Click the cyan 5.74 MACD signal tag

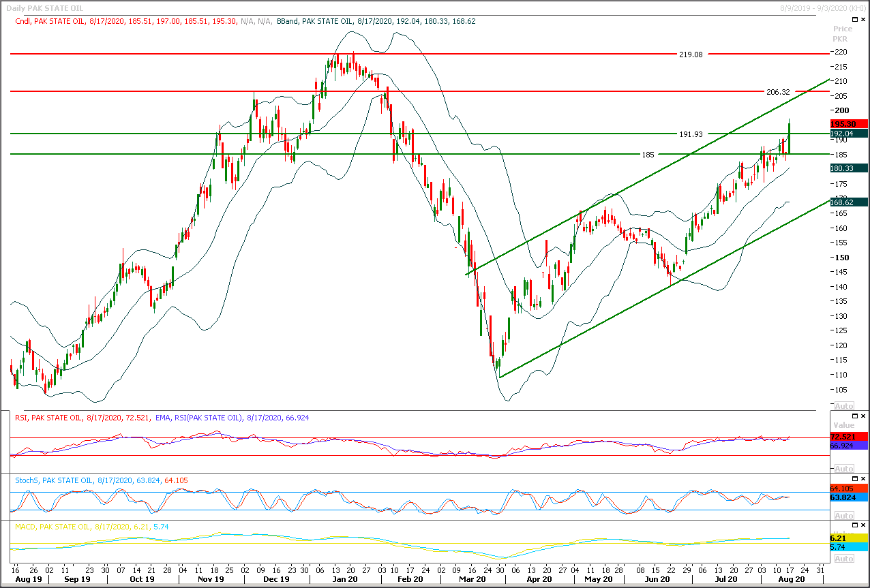(849, 547)
